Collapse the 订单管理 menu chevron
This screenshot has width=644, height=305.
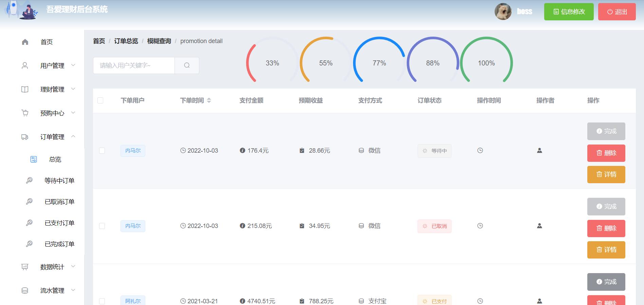73,136
